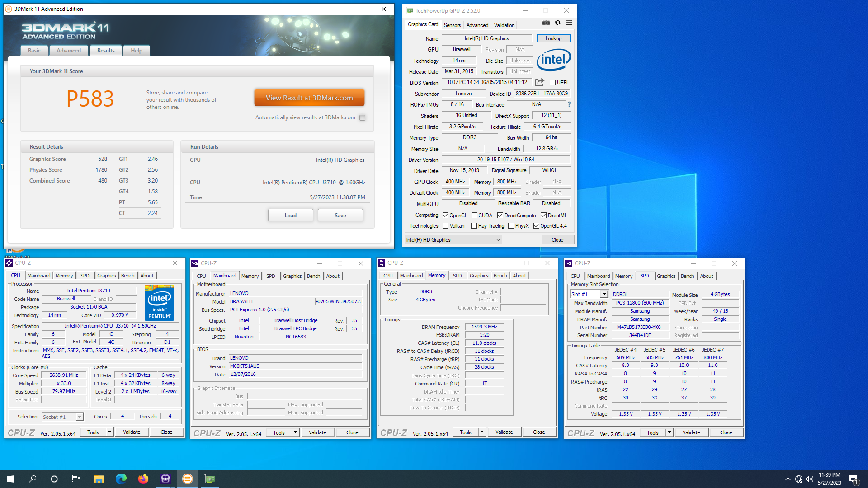Launch Firefox from taskbar

click(143, 479)
